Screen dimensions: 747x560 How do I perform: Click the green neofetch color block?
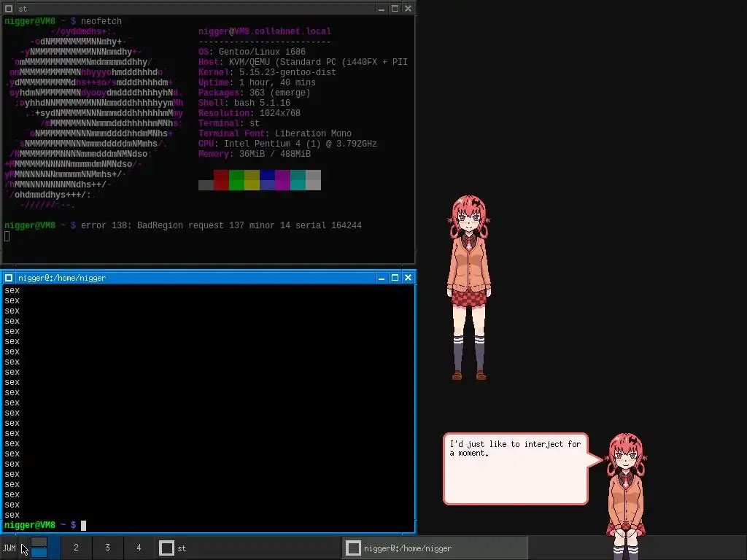[x=237, y=180]
